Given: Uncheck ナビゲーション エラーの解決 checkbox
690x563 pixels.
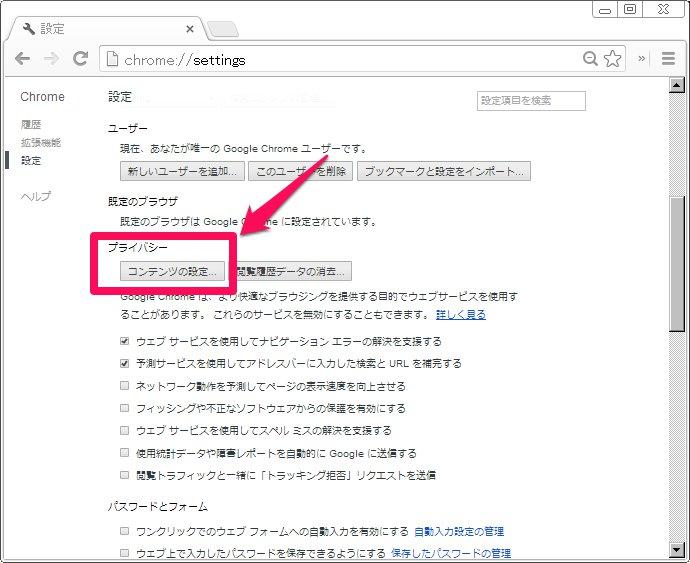Looking at the screenshot, I should [x=125, y=341].
